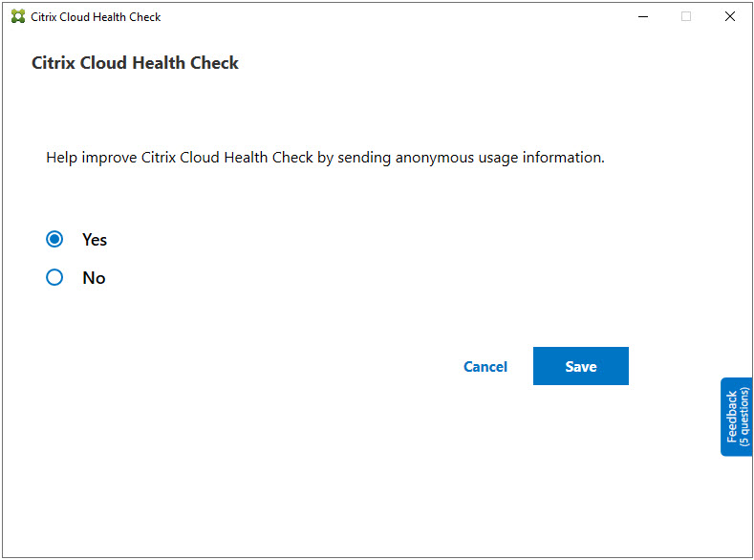Click the "Yes" option label text
The height and width of the screenshot is (560, 754).
pyautogui.click(x=95, y=240)
